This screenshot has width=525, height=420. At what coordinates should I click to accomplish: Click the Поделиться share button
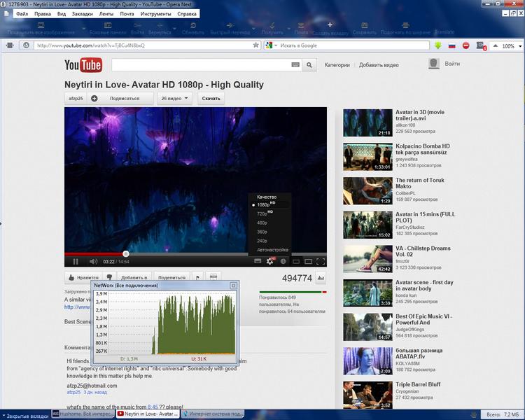click(x=171, y=277)
